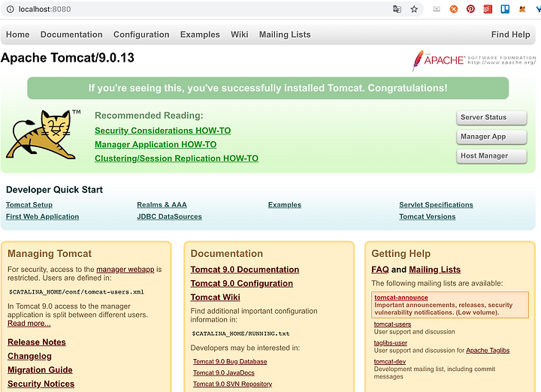
Task: Open Examples in the top navigation
Action: tap(200, 35)
